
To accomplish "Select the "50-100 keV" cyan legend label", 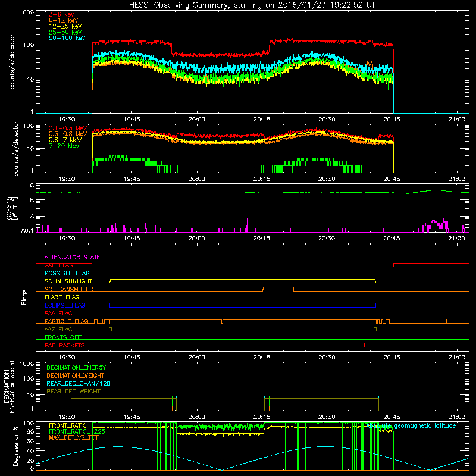I will tap(67, 37).
